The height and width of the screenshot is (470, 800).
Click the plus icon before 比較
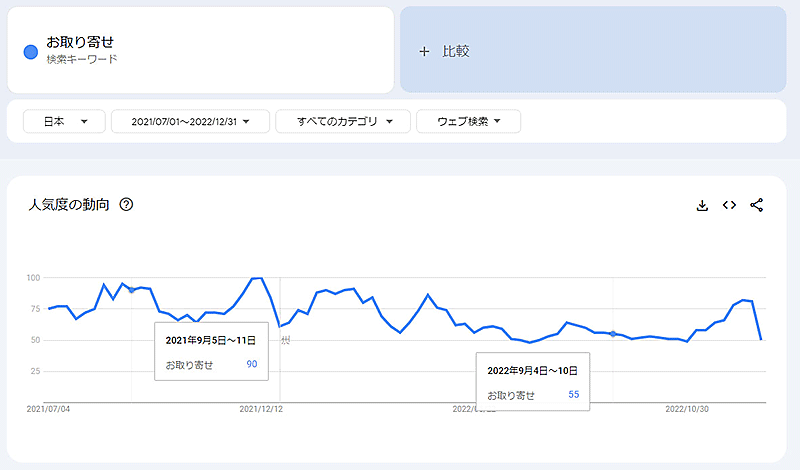[x=424, y=51]
